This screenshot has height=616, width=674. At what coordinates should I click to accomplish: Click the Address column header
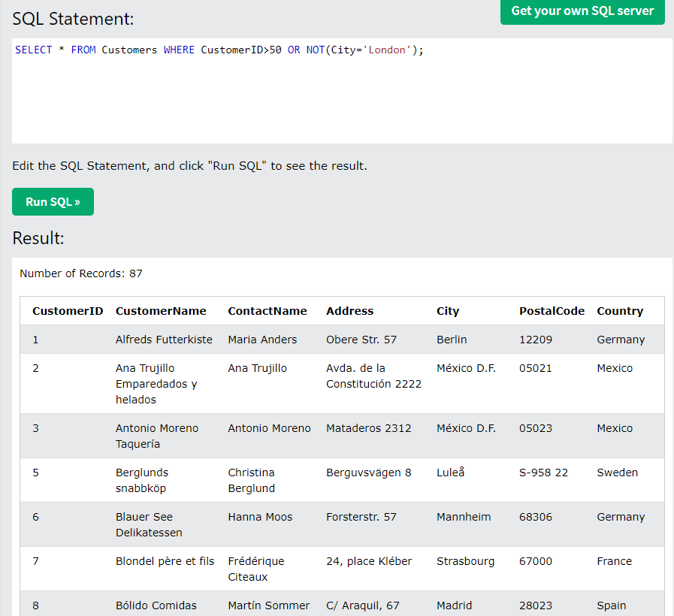[350, 311]
